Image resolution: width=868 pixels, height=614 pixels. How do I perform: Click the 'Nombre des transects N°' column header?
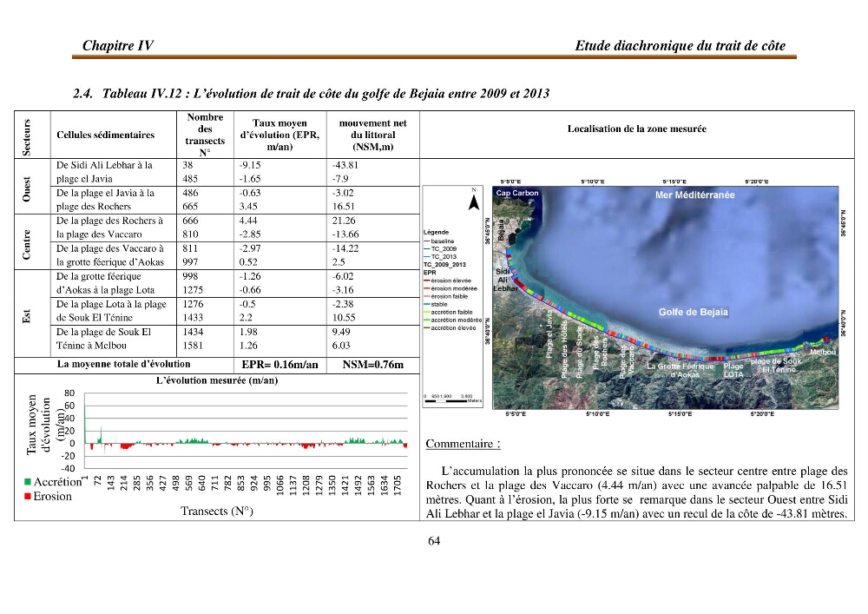(x=205, y=135)
